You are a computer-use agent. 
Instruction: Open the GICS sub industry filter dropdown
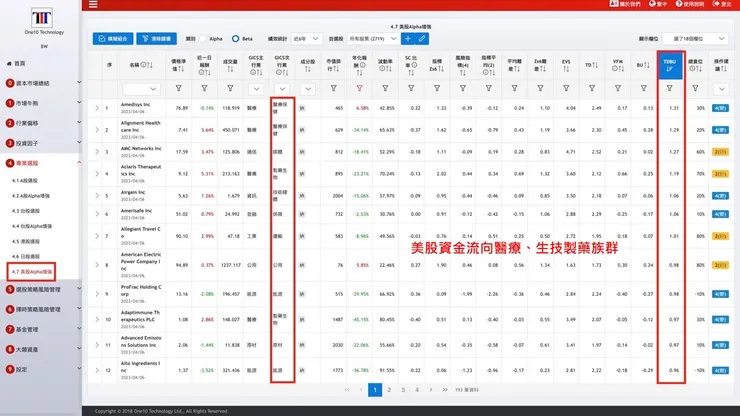[x=282, y=89]
